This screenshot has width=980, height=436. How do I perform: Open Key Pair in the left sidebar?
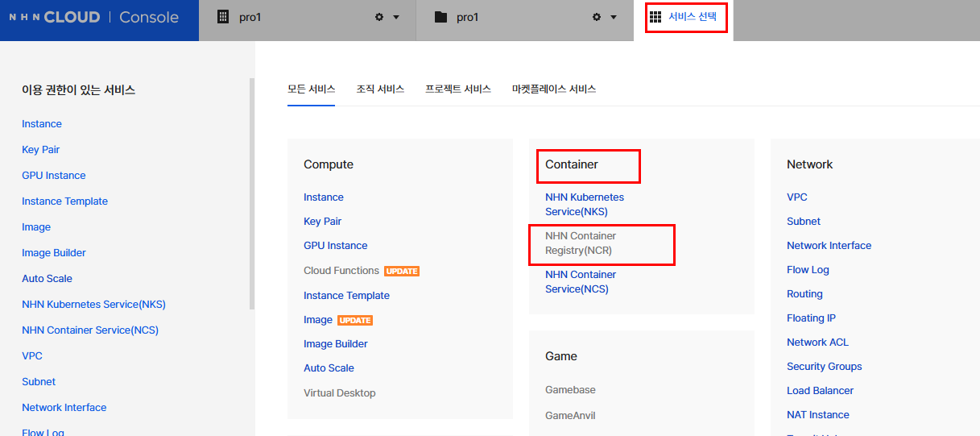click(x=41, y=150)
